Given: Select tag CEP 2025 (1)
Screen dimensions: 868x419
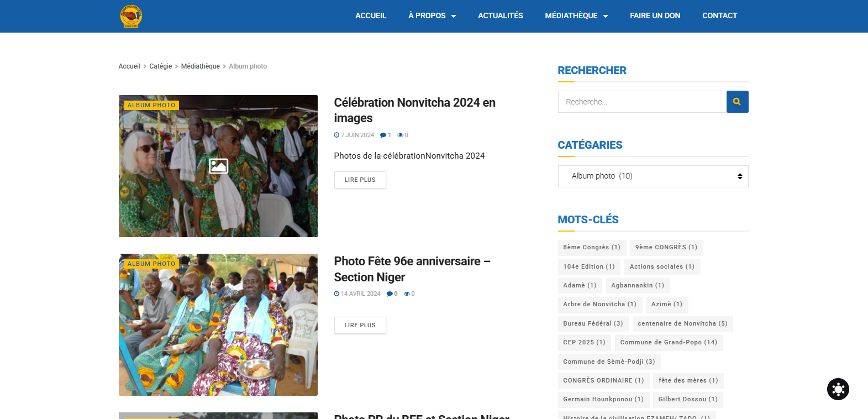Looking at the screenshot, I should (585, 343).
